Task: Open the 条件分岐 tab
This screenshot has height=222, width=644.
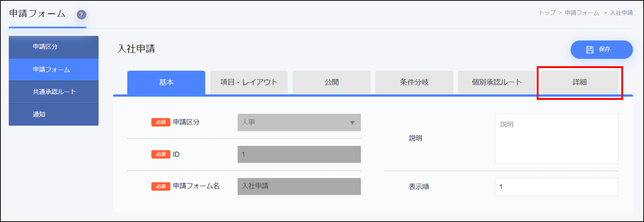Action: (x=414, y=83)
